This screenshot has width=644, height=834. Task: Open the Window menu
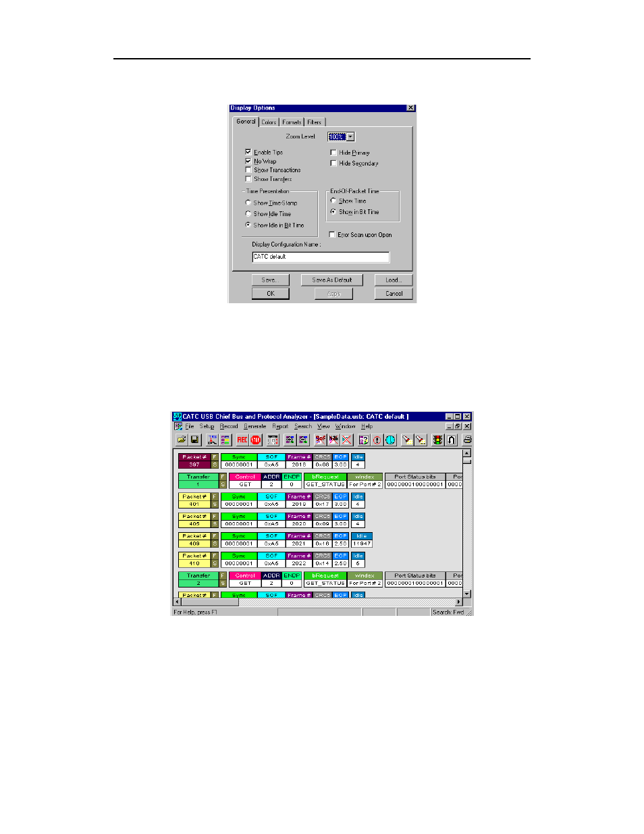pos(345,426)
